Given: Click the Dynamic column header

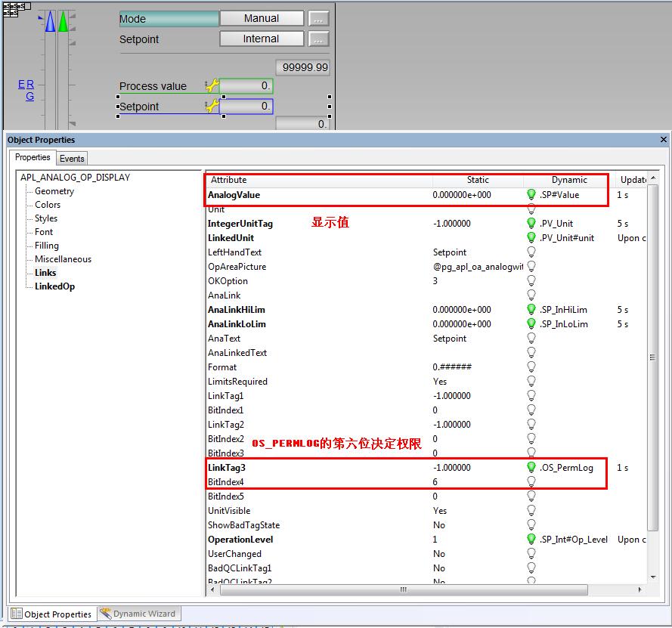Looking at the screenshot, I should tap(569, 180).
